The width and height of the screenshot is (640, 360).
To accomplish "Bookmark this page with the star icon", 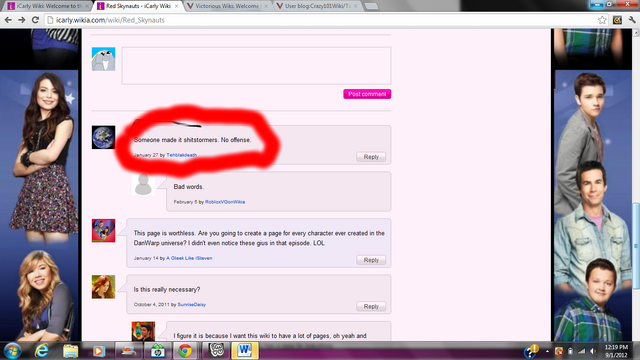I will [602, 20].
